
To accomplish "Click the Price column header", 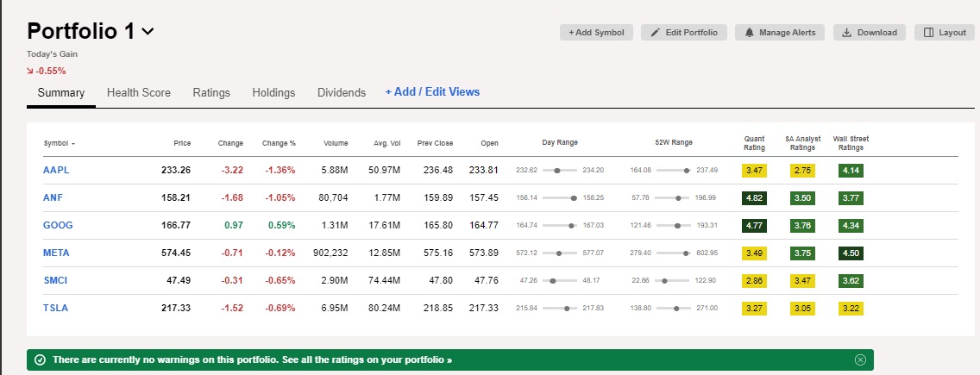I will 182,143.
